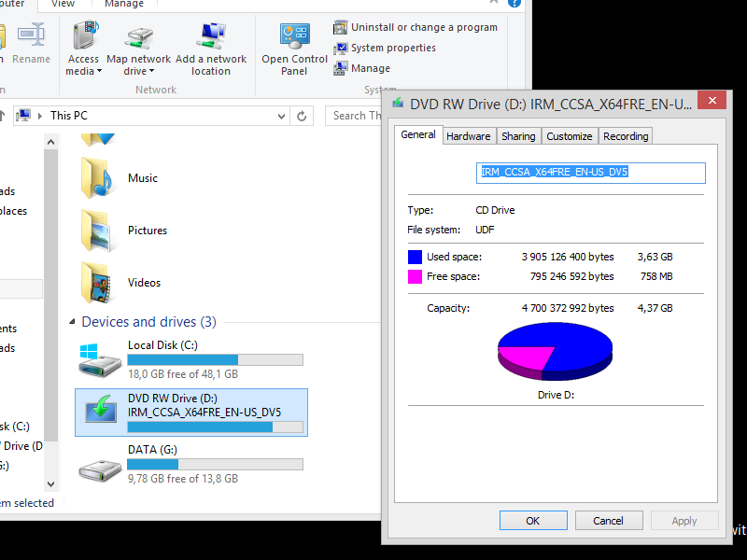
Task: Click the '758 MB' free space text
Action: (656, 276)
